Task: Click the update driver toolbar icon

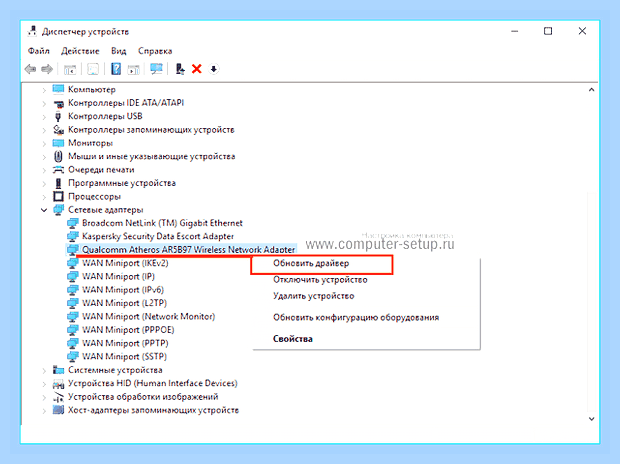Action: click(x=180, y=69)
